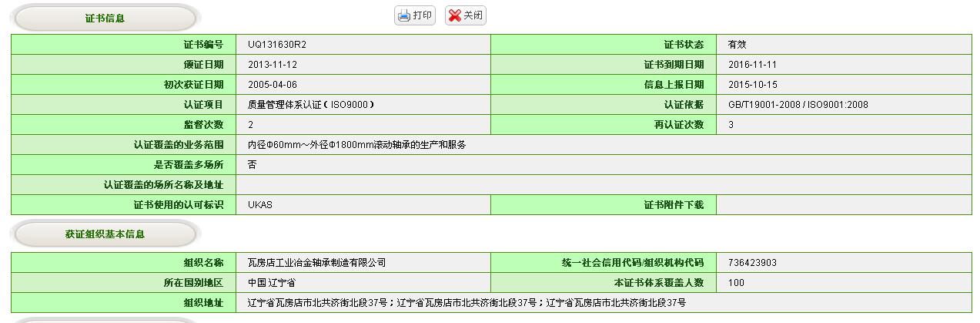
Task: Click info report date 2015-10-15
Action: pyautogui.click(x=752, y=85)
